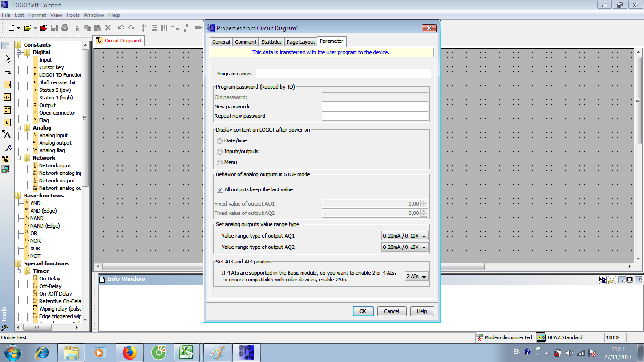The image size is (644, 362).
Task: Click the Repeat new password field
Action: coord(375,116)
